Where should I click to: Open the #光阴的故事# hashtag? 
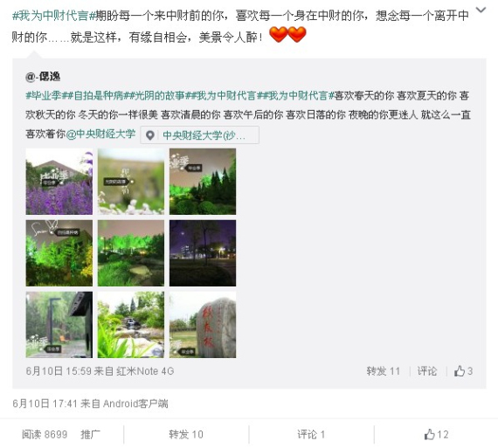tap(157, 95)
